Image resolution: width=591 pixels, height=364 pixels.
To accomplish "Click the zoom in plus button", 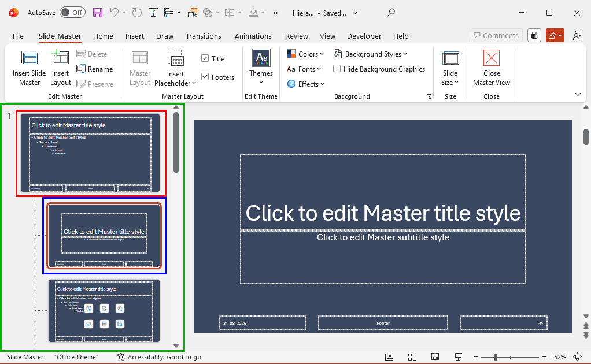I will pyautogui.click(x=544, y=357).
